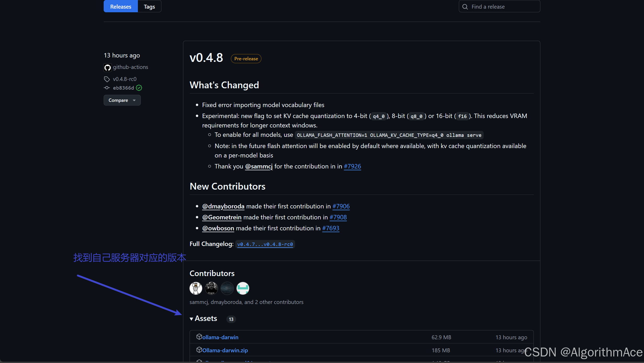The image size is (644, 363).
Task: Click the package icon beside ollama-darwin
Action: coord(199,337)
